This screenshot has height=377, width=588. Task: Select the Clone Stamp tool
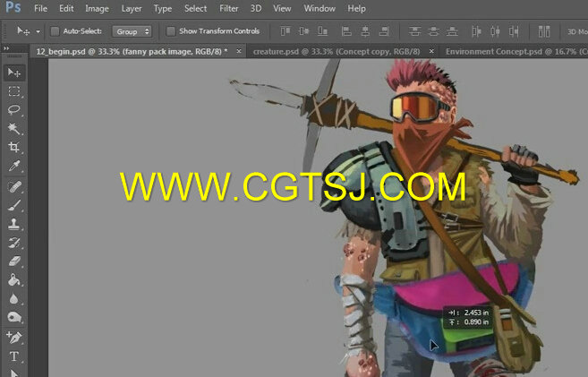14,224
